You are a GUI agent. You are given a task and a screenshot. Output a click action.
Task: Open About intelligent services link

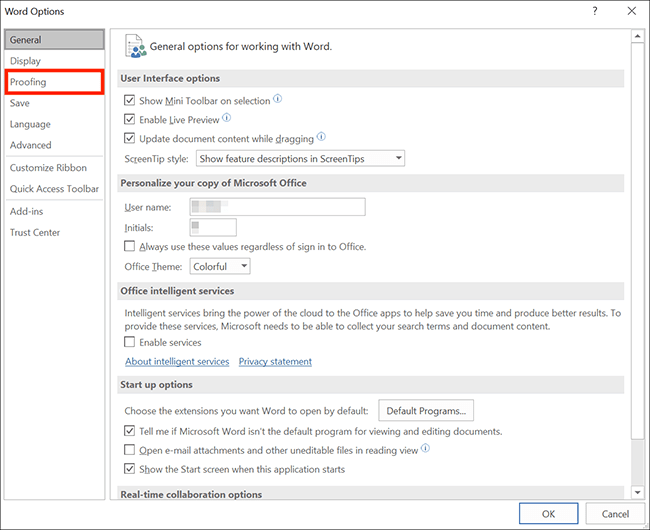177,361
